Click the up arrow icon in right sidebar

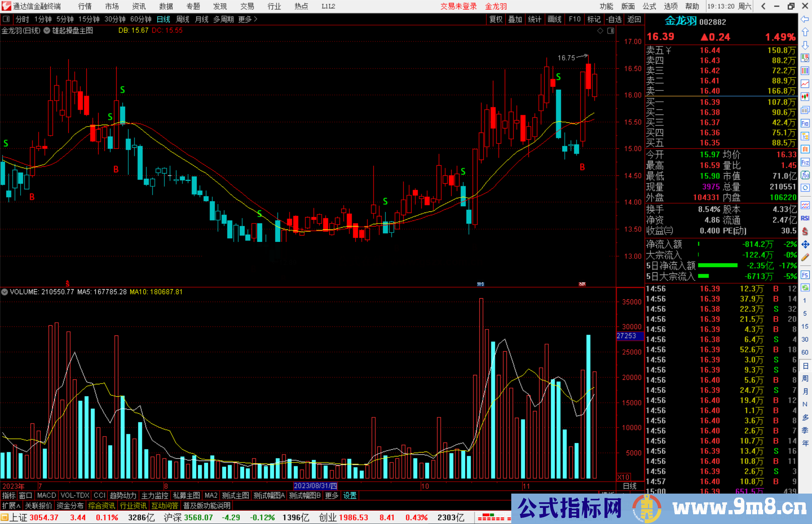click(x=805, y=32)
